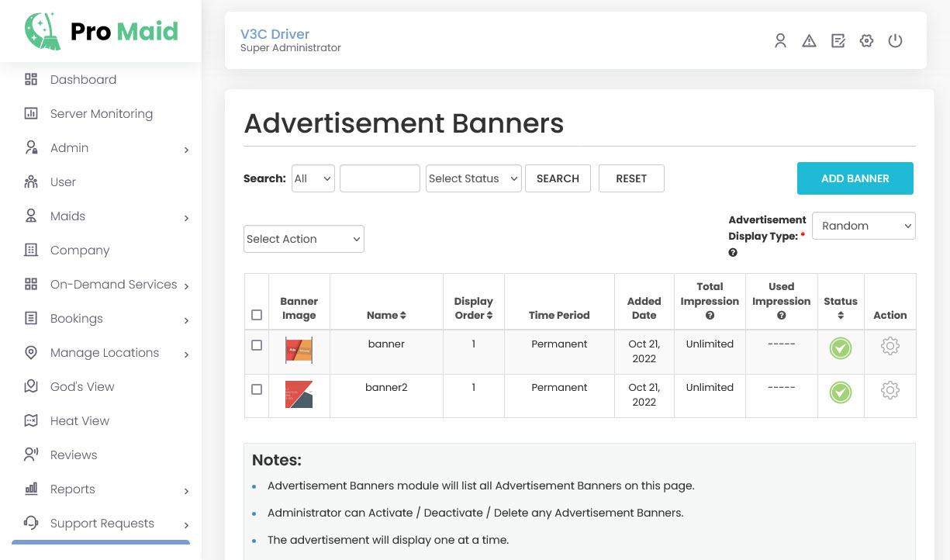Click the Maids person icon
The width and height of the screenshot is (950, 560).
31,216
